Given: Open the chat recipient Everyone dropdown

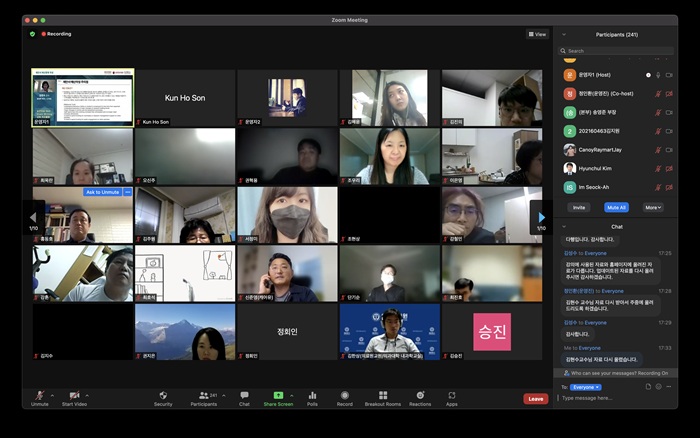Looking at the screenshot, I should (x=586, y=386).
